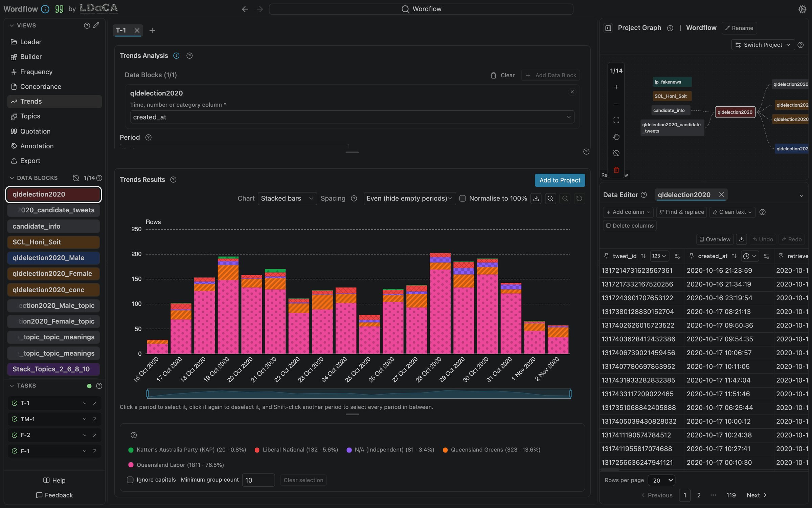Open the Add column dropdown
The image size is (812, 508).
tap(628, 212)
